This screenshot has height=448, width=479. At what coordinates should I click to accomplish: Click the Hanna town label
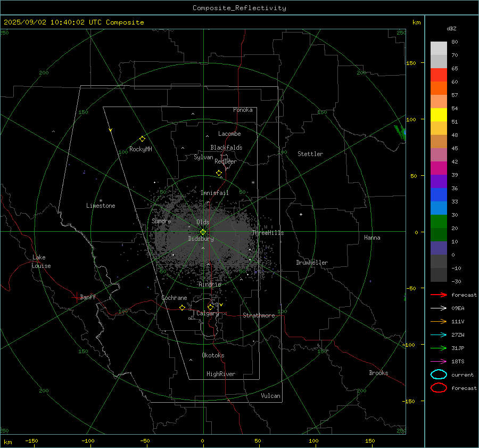click(x=372, y=238)
